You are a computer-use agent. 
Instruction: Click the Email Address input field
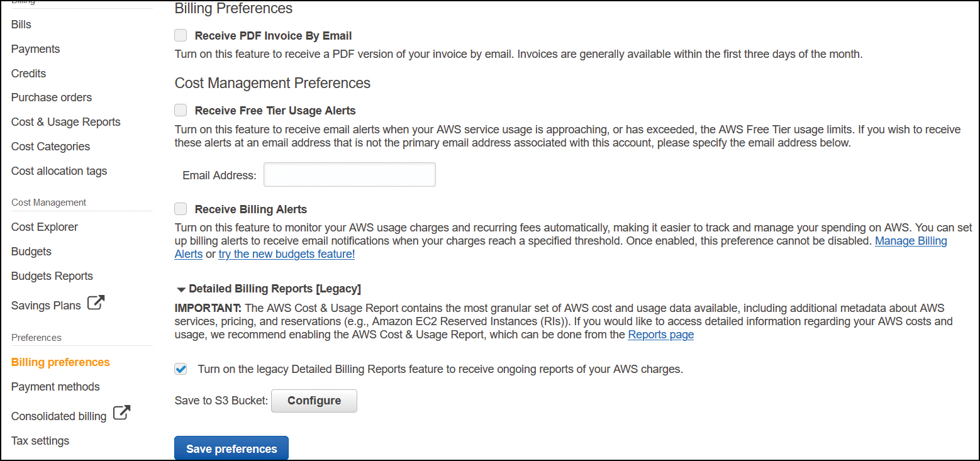click(350, 174)
